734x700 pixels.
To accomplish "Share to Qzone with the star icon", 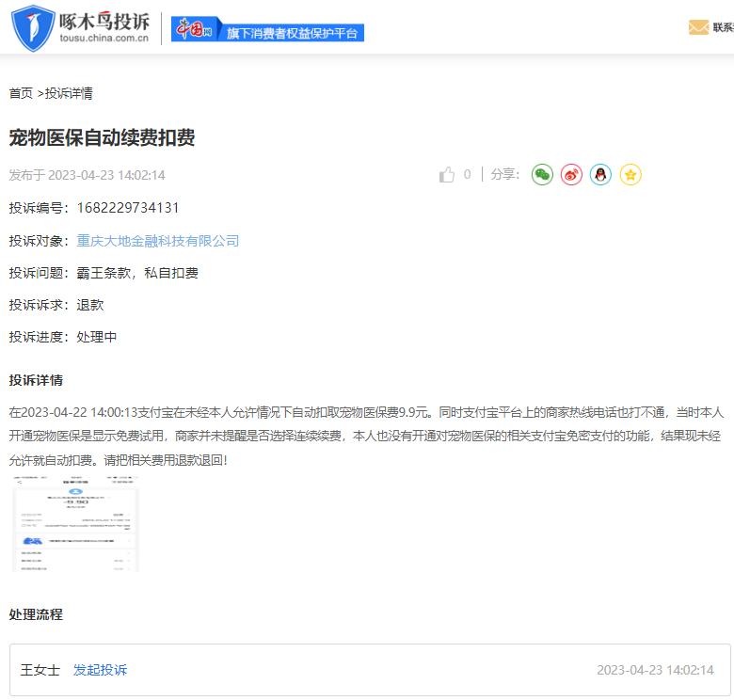I will click(630, 175).
